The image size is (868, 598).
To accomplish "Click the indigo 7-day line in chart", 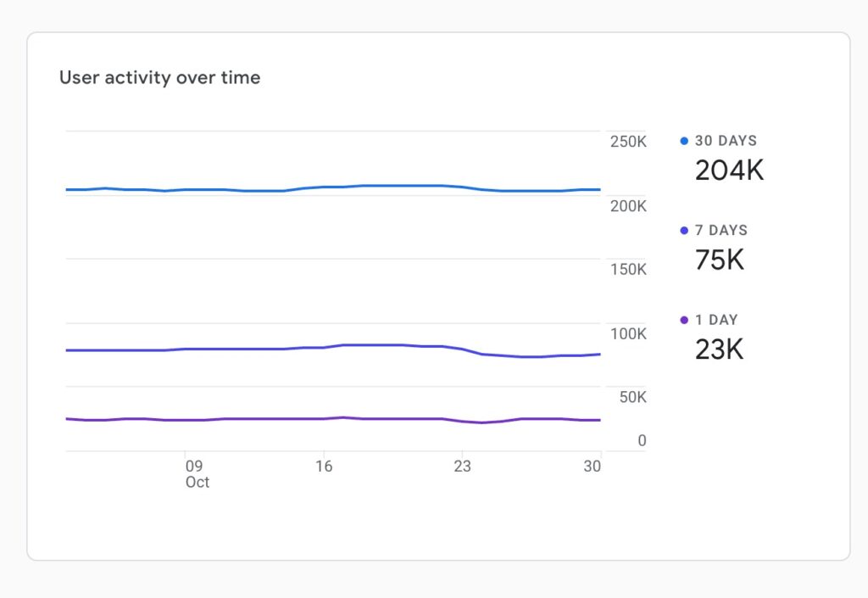I will coord(254,349).
